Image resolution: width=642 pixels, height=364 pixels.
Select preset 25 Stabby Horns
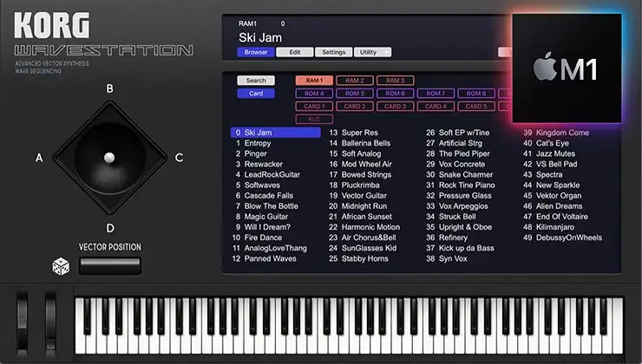point(358,258)
